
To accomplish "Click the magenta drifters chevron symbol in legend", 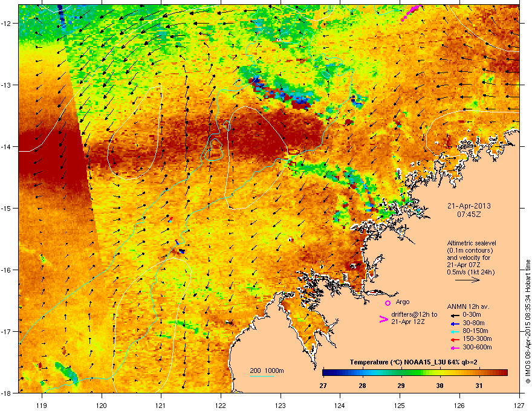I will (x=383, y=319).
